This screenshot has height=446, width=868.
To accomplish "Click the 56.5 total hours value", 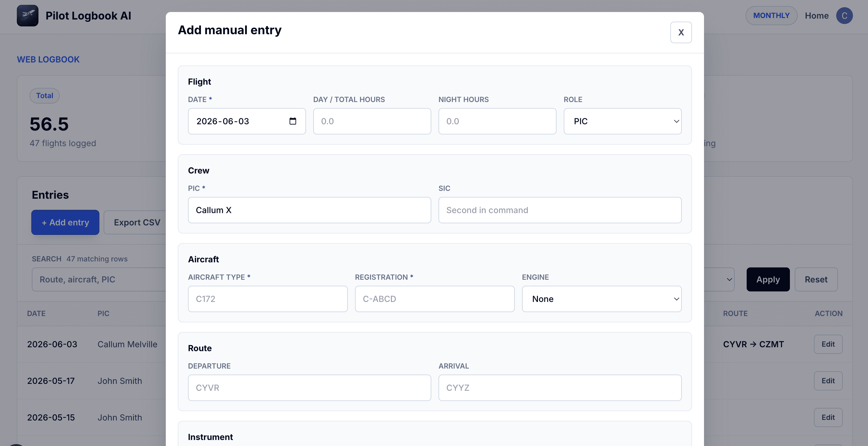I will pos(49,124).
